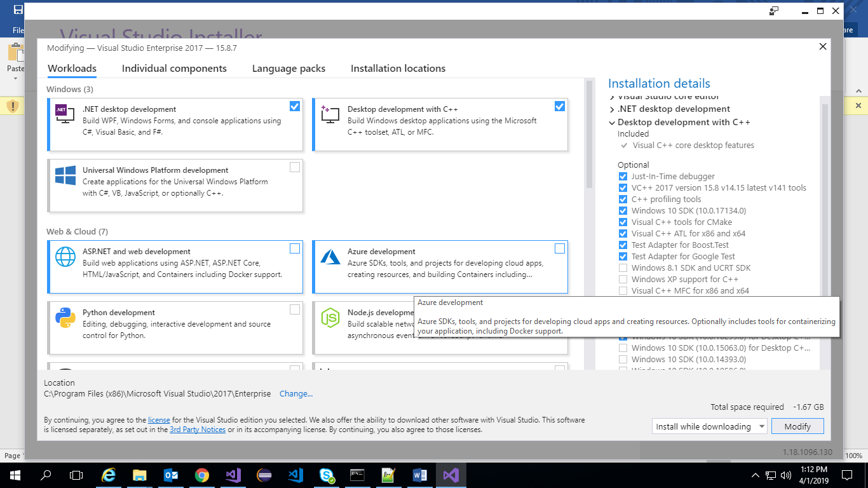The image size is (868, 488).
Task: Switch to the Language packs tab
Action: (x=288, y=69)
